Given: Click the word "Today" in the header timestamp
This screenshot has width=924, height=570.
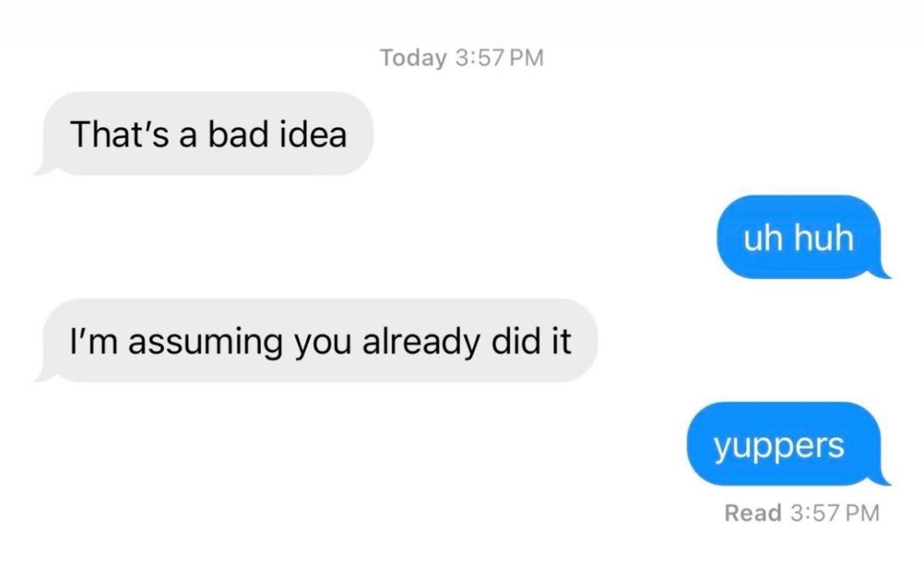Looking at the screenshot, I should point(413,58).
